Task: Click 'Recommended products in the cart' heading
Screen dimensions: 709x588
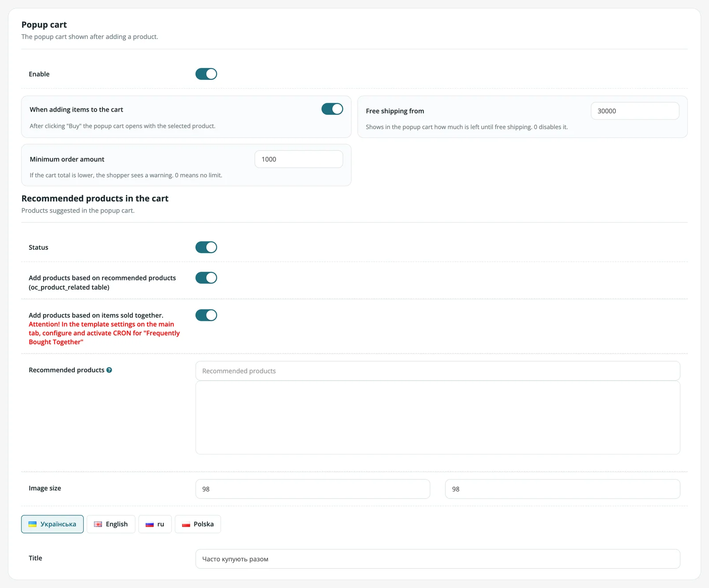Action: tap(95, 199)
